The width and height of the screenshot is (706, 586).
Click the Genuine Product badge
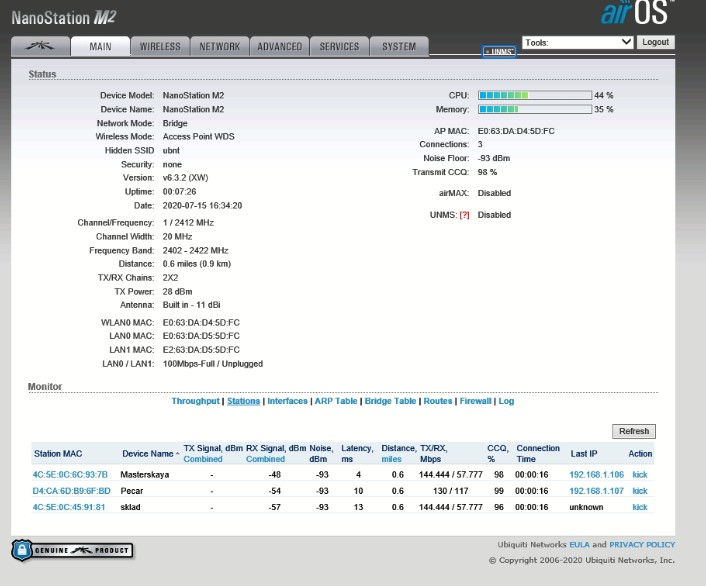coord(72,550)
